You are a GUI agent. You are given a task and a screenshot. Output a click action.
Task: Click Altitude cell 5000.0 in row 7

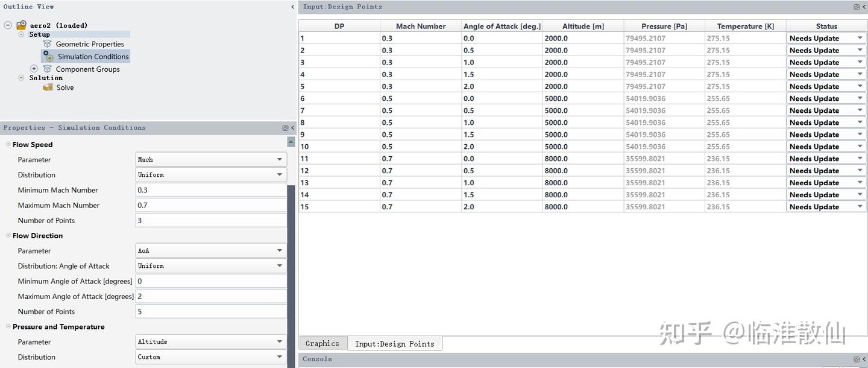tap(583, 110)
